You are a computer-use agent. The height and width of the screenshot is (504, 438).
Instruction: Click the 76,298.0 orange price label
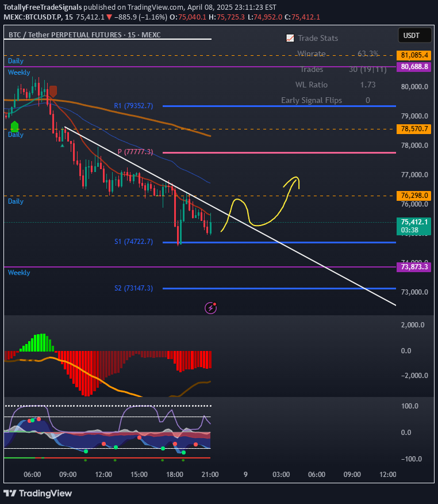click(x=414, y=196)
